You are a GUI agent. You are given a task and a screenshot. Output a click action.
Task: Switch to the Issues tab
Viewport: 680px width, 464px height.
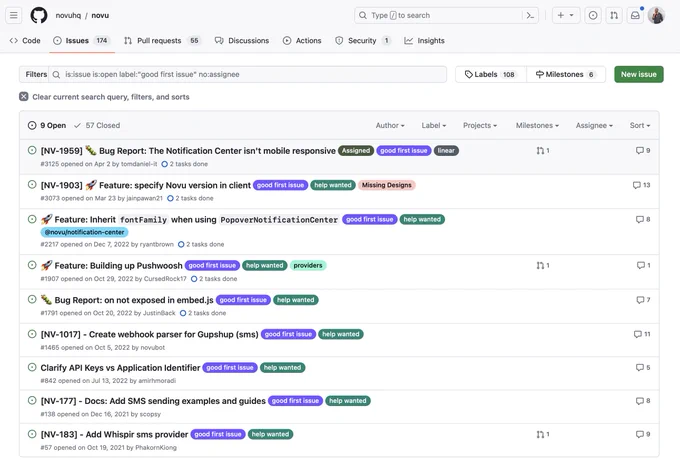82,40
